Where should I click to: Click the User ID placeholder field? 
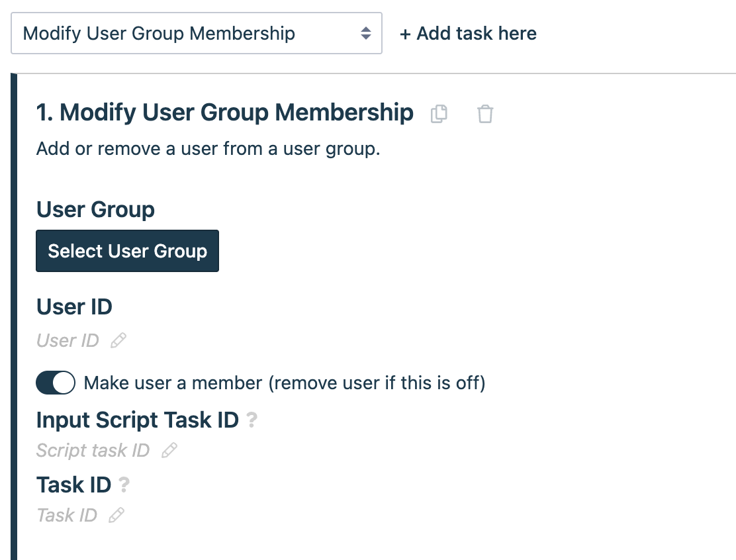(68, 340)
